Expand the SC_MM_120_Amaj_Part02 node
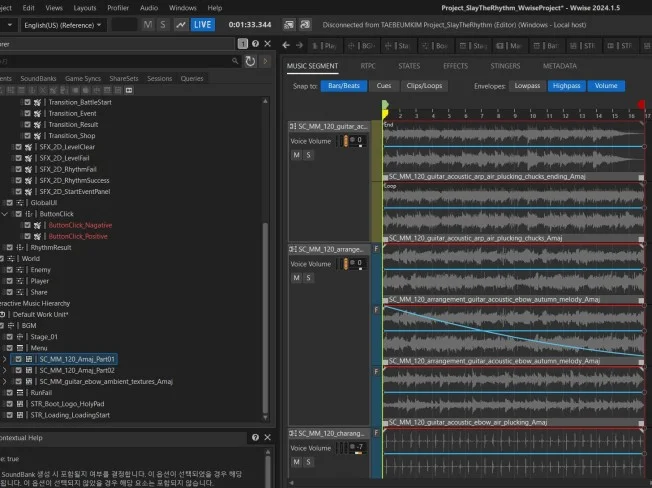This screenshot has width=652, height=488. pos(5,370)
